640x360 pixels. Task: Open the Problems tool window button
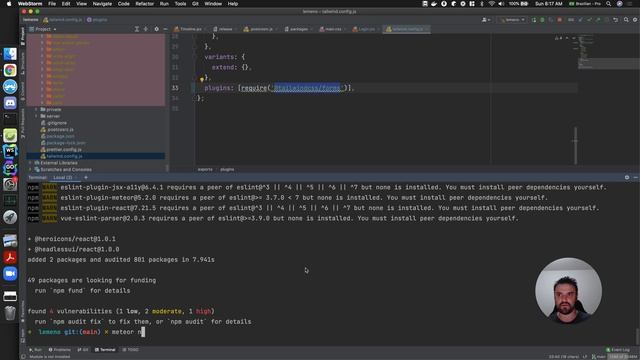pos(60,350)
